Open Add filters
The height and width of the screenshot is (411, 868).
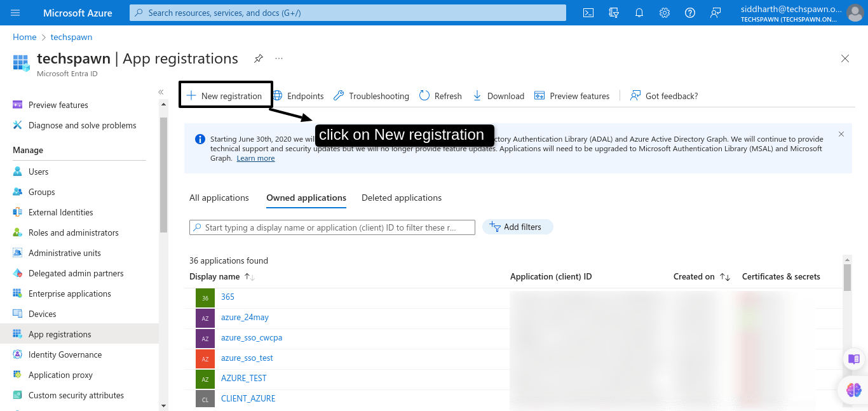click(x=517, y=227)
